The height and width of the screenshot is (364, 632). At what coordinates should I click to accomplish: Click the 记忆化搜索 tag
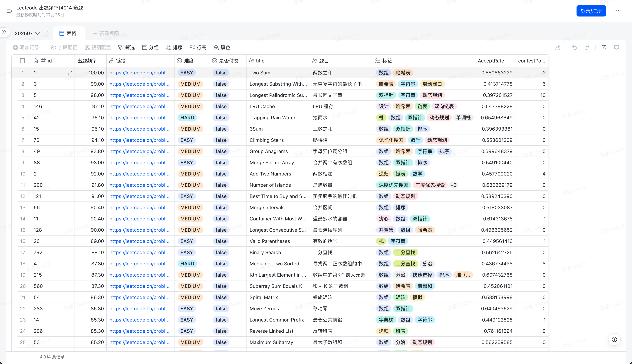(391, 140)
